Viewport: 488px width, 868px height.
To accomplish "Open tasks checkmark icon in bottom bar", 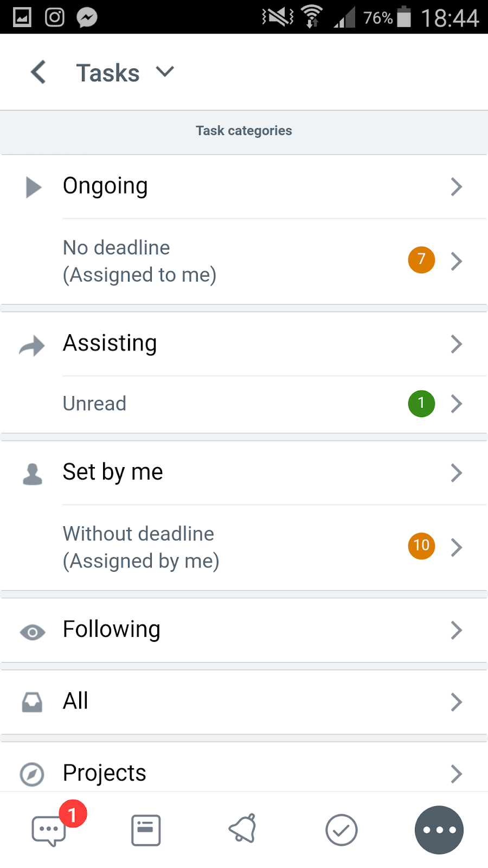I will pyautogui.click(x=341, y=830).
